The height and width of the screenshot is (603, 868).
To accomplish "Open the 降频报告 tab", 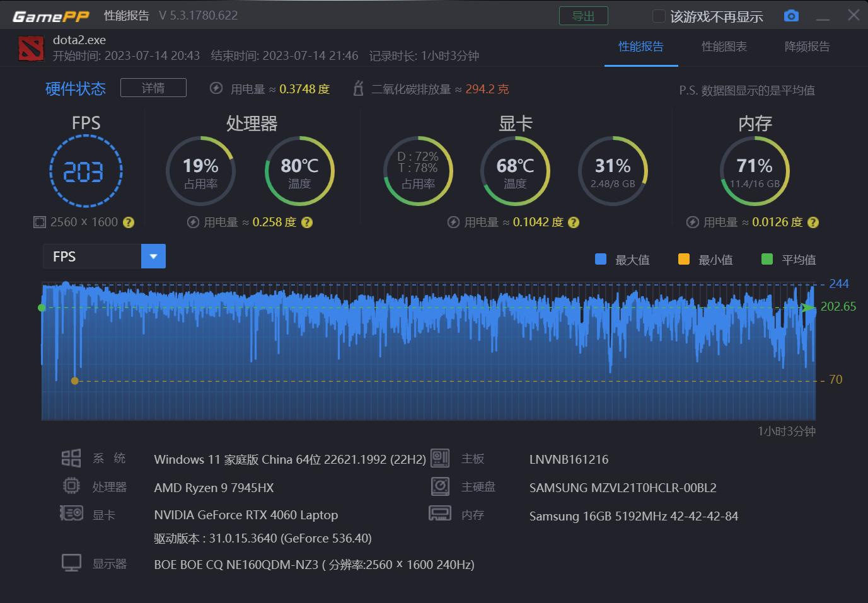I will pyautogui.click(x=807, y=46).
